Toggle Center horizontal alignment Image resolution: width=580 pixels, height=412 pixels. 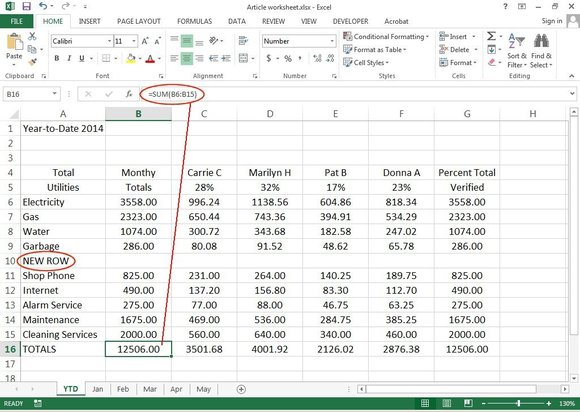click(x=187, y=58)
